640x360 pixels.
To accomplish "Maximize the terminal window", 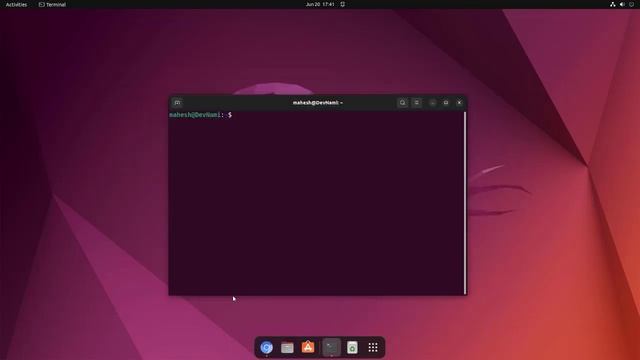I will click(446, 102).
